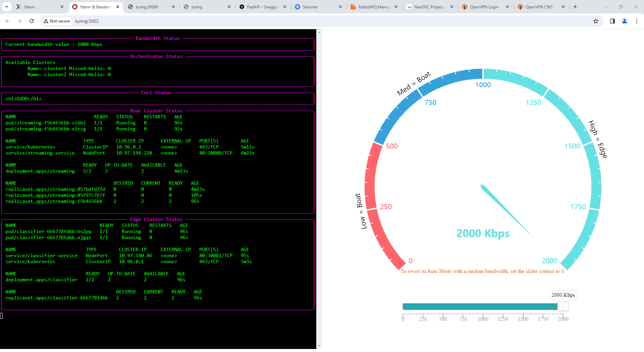Viewport: 644px width, 352px height.
Task: Click the 2000 Kbps gauge readout
Action: click(483, 233)
